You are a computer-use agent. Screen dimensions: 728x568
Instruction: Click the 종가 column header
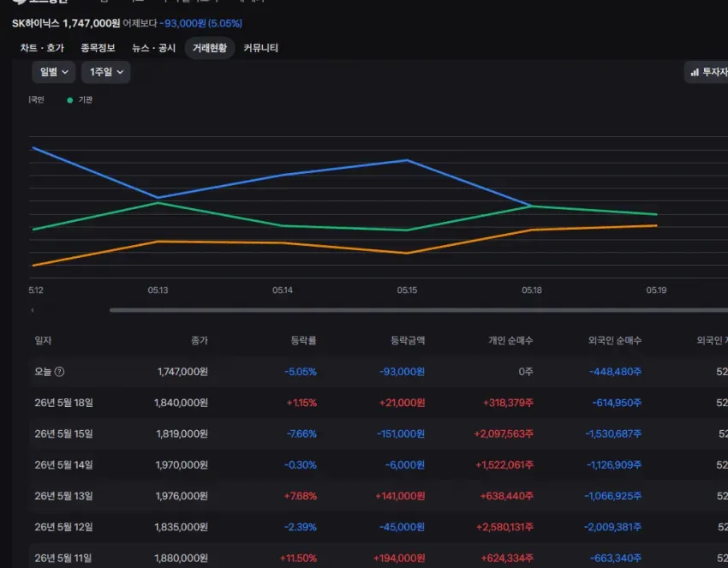(x=200, y=340)
